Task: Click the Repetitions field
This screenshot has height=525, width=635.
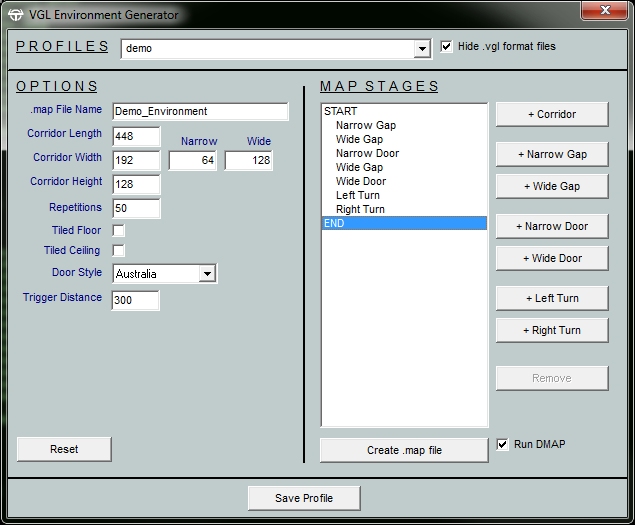Action: tap(136, 208)
